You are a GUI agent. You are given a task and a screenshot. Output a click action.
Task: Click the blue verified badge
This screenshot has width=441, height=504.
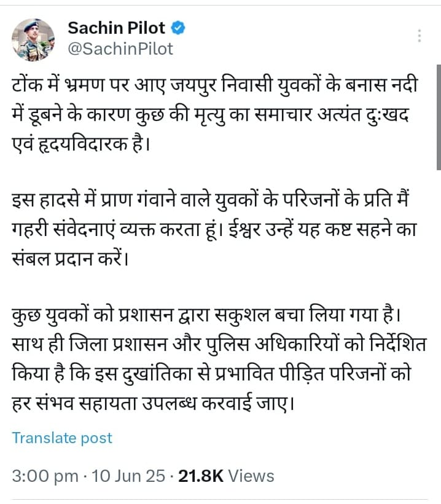click(x=180, y=28)
